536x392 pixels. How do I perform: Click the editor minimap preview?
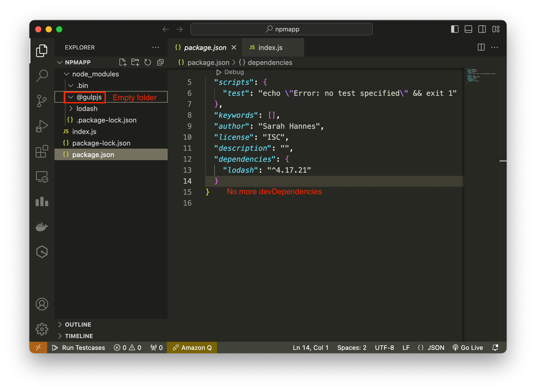(x=482, y=76)
